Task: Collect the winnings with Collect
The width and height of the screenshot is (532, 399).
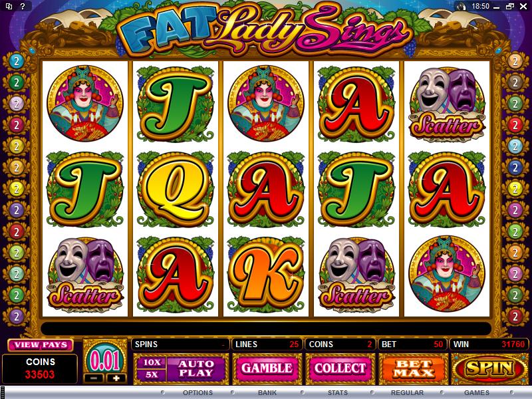Action: (340, 368)
